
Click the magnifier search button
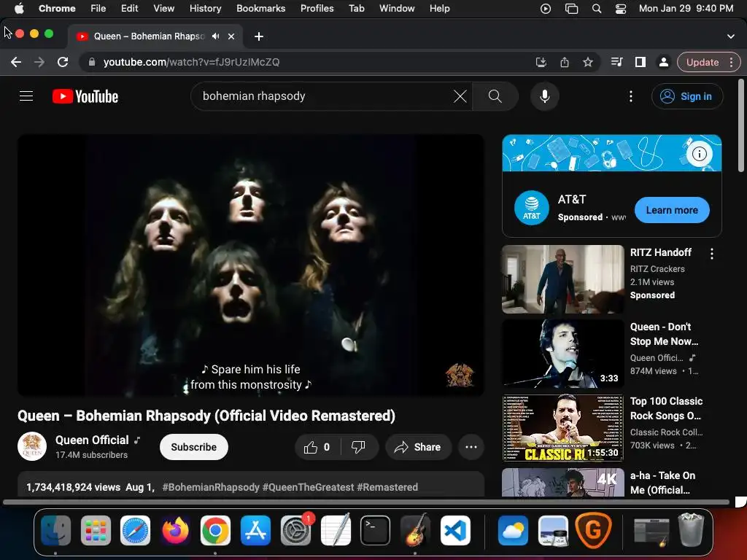tap(495, 96)
